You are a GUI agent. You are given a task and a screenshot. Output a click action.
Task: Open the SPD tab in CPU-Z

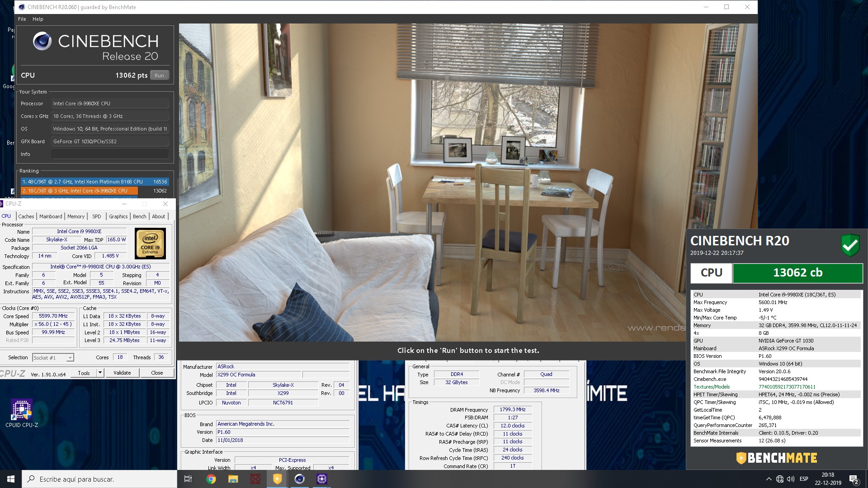click(x=97, y=216)
